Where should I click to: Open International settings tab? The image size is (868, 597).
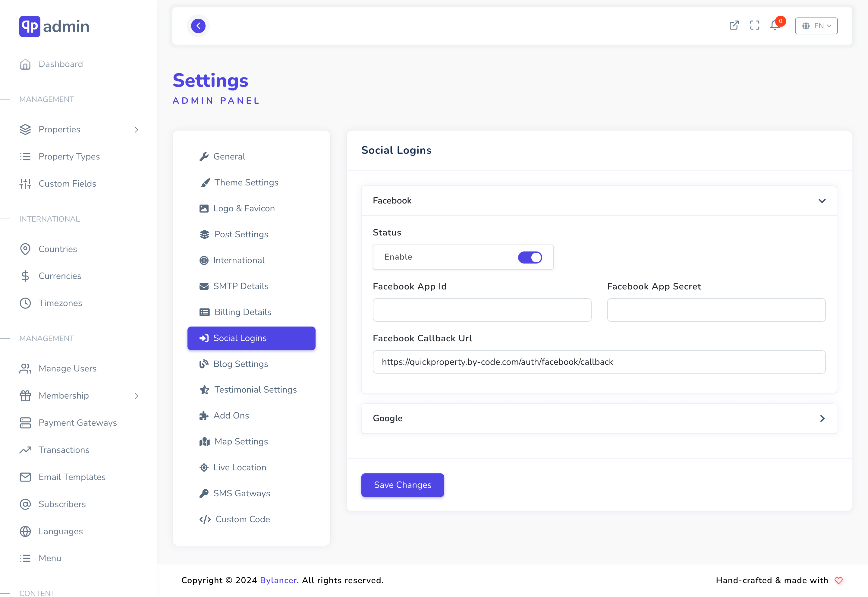tap(251, 260)
